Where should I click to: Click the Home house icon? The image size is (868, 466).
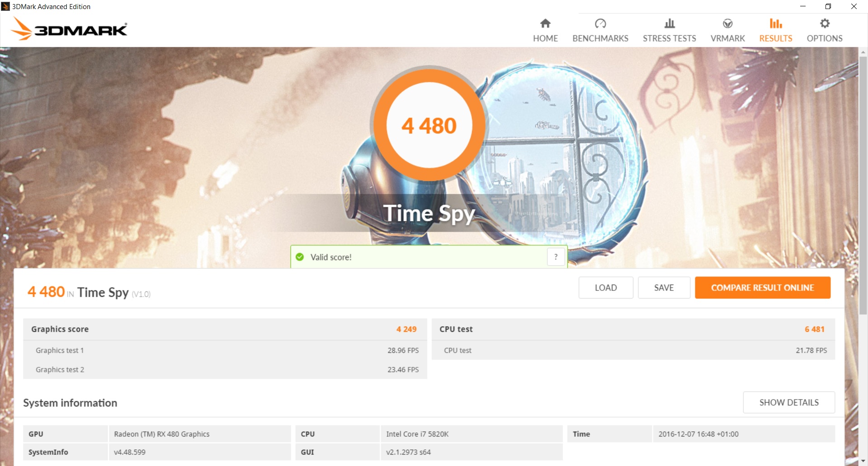[545, 24]
